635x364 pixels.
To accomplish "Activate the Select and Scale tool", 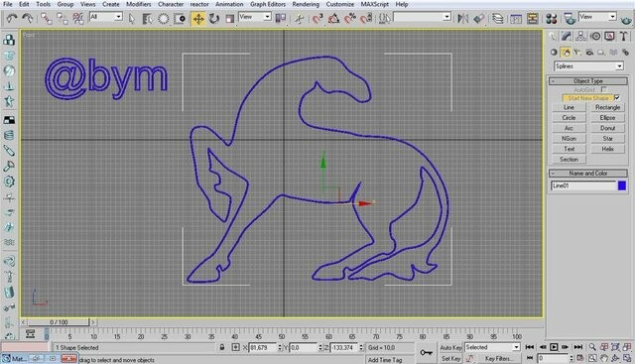I will (x=229, y=18).
